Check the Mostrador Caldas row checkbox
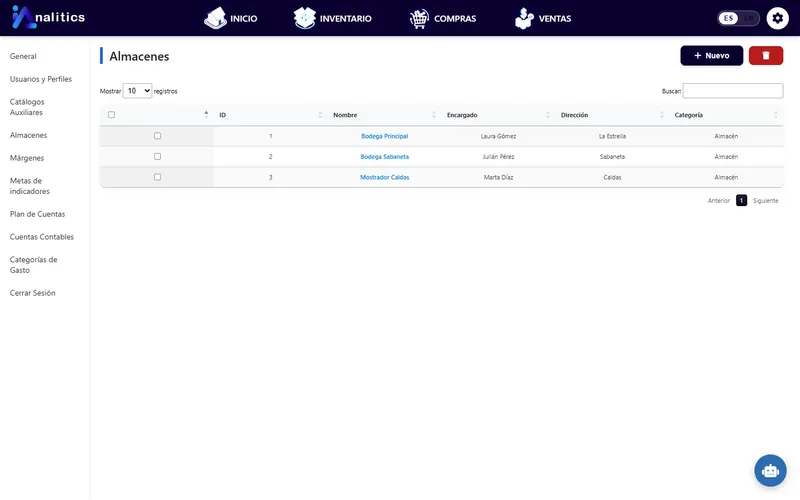This screenshot has height=500, width=800. pyautogui.click(x=157, y=177)
